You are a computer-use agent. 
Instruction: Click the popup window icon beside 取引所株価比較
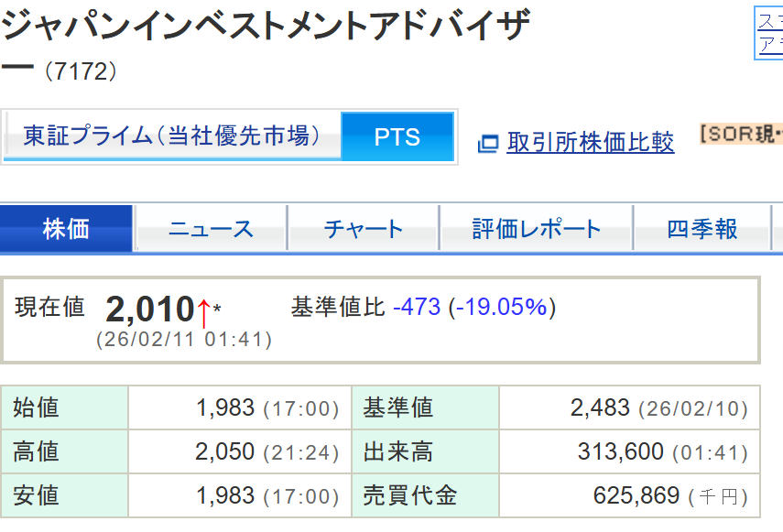click(488, 143)
